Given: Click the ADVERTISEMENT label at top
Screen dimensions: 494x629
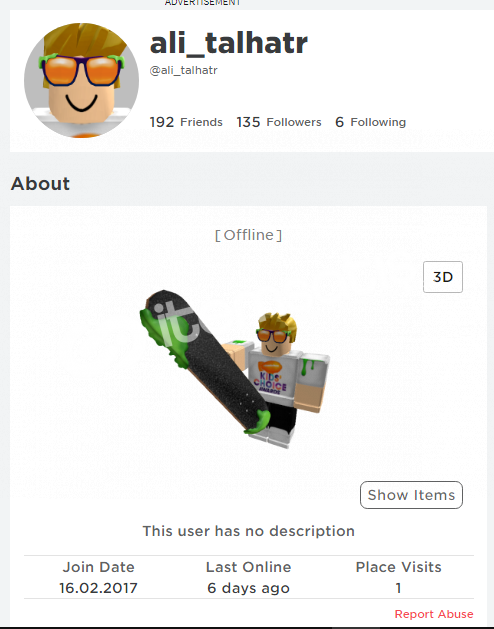Looking at the screenshot, I should point(202,3).
